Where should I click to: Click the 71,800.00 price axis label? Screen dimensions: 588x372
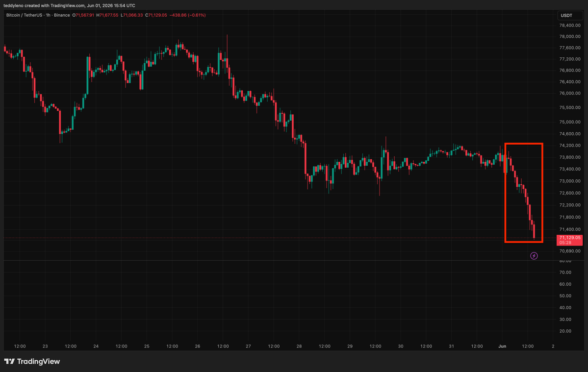(570, 217)
